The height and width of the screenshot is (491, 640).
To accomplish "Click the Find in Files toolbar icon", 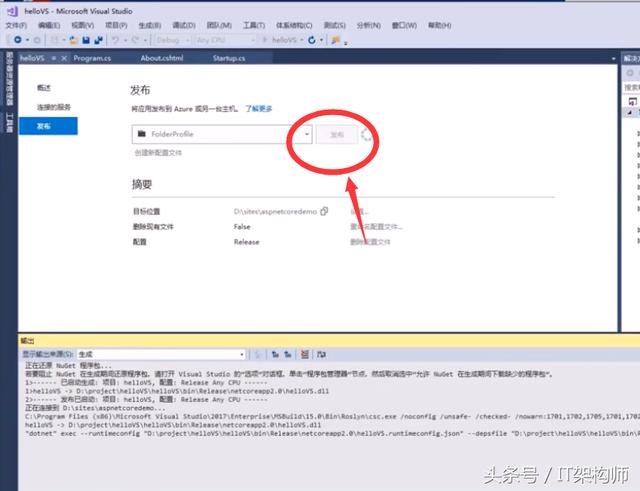I will (336, 40).
